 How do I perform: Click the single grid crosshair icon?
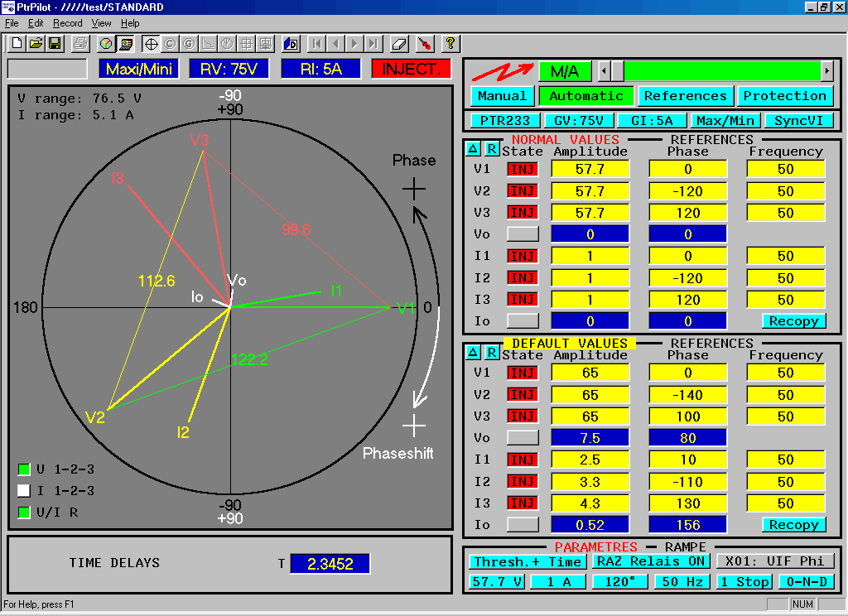coord(246,43)
